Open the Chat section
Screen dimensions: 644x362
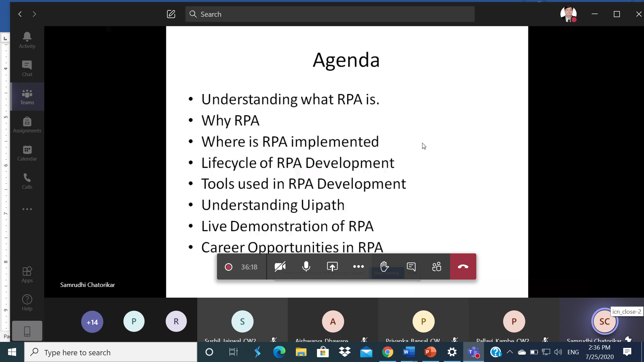pyautogui.click(x=27, y=68)
